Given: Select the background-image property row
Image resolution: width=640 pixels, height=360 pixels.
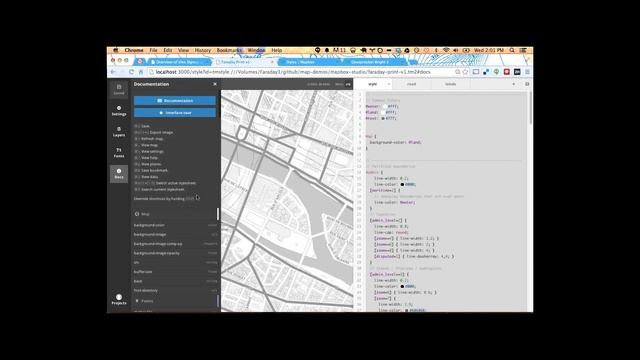Looking at the screenshot, I should tap(175, 235).
